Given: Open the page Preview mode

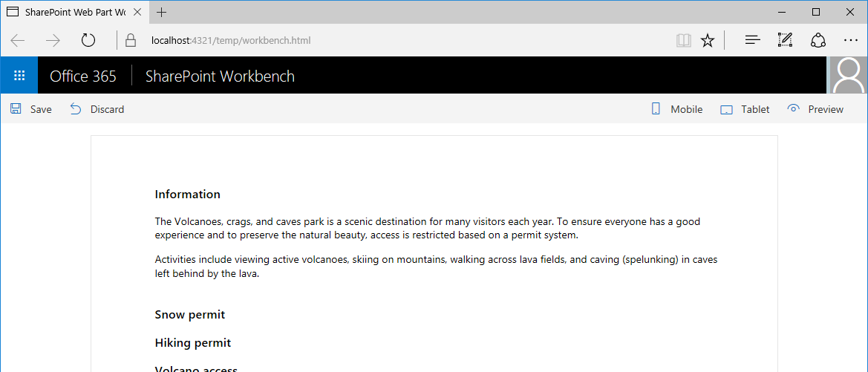Looking at the screenshot, I should pos(815,109).
